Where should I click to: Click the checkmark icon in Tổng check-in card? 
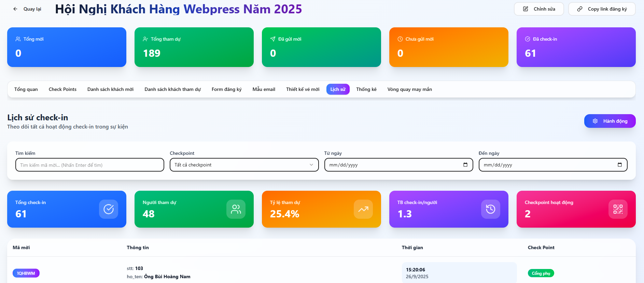109,209
